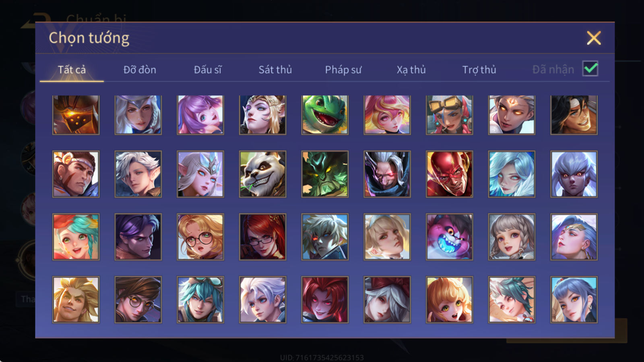The width and height of the screenshot is (644, 362).
Task: Choose the ice-blue haired woman hero portrait
Action: [x=512, y=174]
